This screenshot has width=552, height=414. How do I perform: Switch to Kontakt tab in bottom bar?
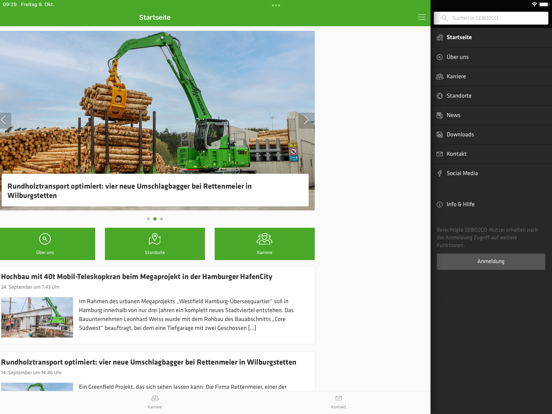(338, 402)
